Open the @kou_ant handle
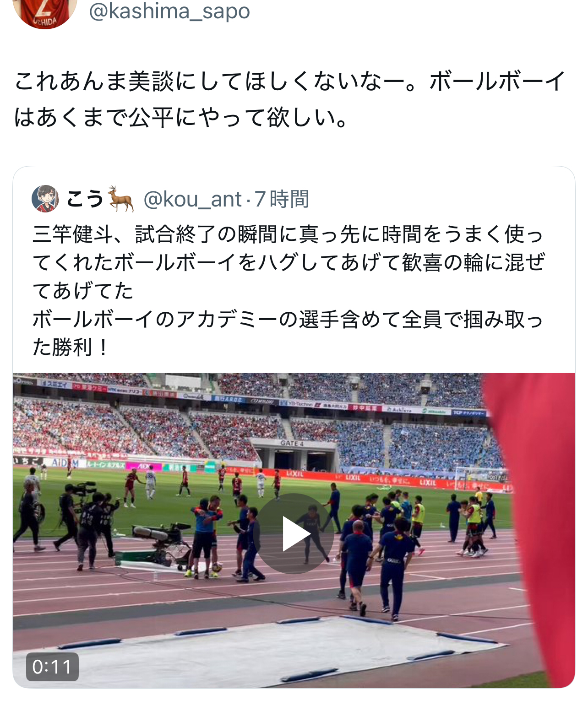588x701 pixels. pyautogui.click(x=192, y=199)
